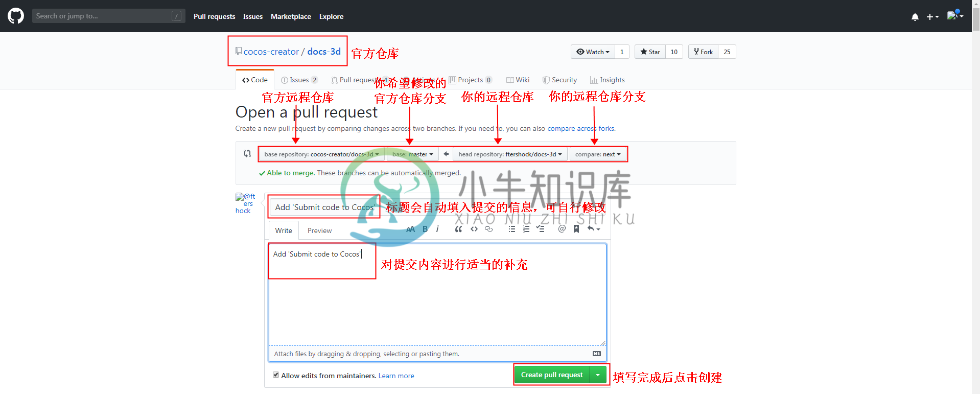The width and height of the screenshot is (980, 394).
Task: Switch to the Write tab
Action: point(284,230)
